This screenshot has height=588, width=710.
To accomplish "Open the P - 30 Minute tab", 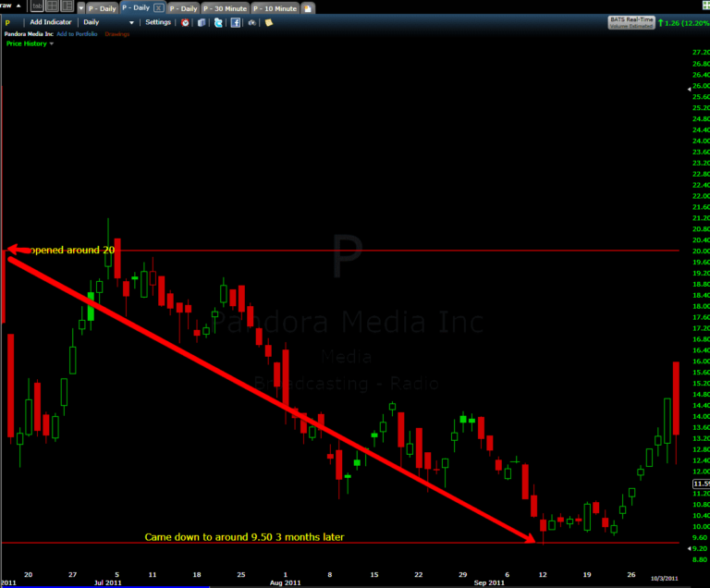I will coord(225,8).
